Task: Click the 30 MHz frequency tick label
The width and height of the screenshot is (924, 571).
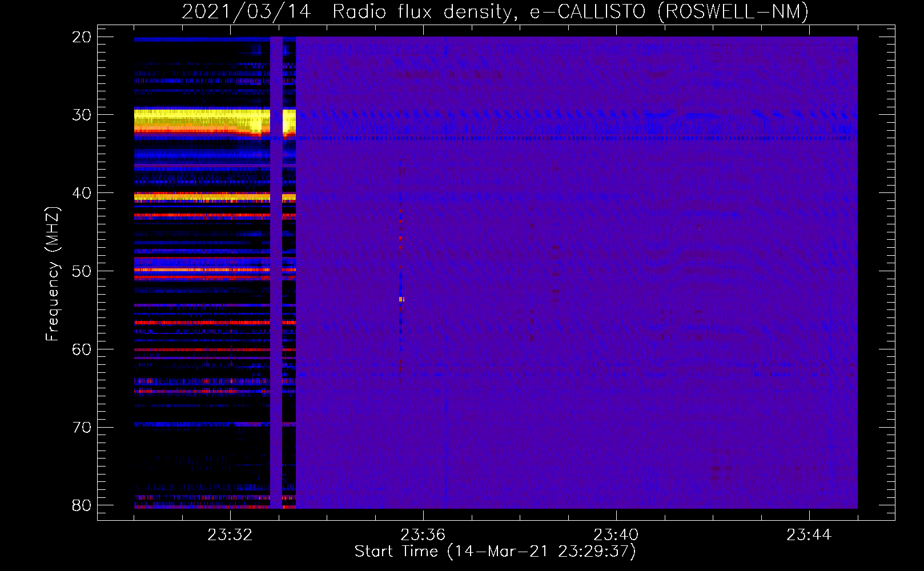Action: tap(82, 115)
